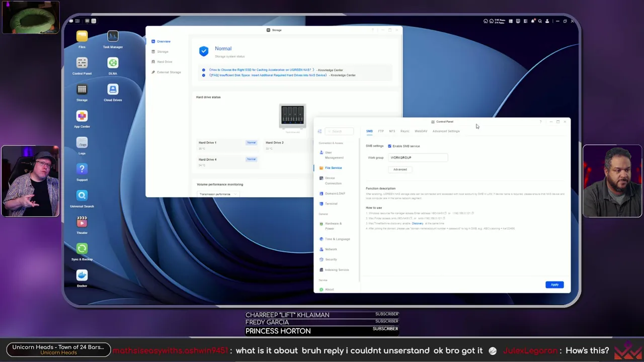The width and height of the screenshot is (644, 362).
Task: Open help in Storage window title bar
Action: point(373,30)
